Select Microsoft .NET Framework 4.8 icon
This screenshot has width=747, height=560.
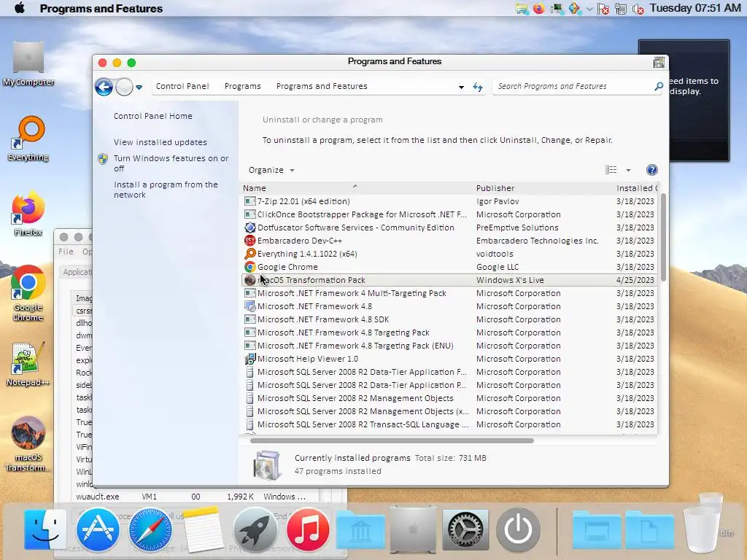coord(249,306)
